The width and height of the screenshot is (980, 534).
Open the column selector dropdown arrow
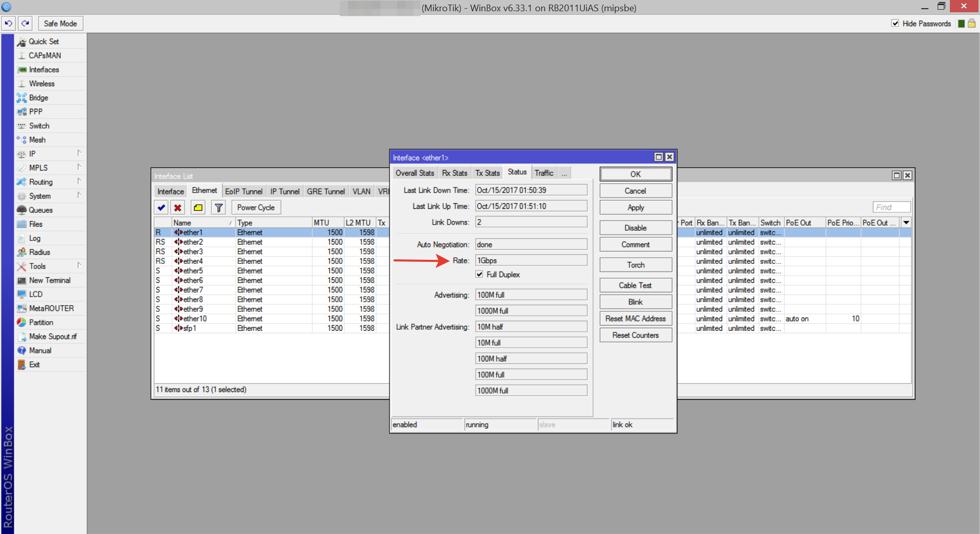pyautogui.click(x=906, y=223)
